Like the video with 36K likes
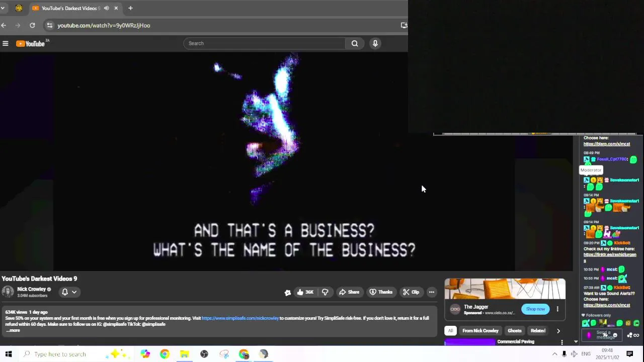Screen dimensions: 644x362 pyautogui.click(x=305, y=292)
